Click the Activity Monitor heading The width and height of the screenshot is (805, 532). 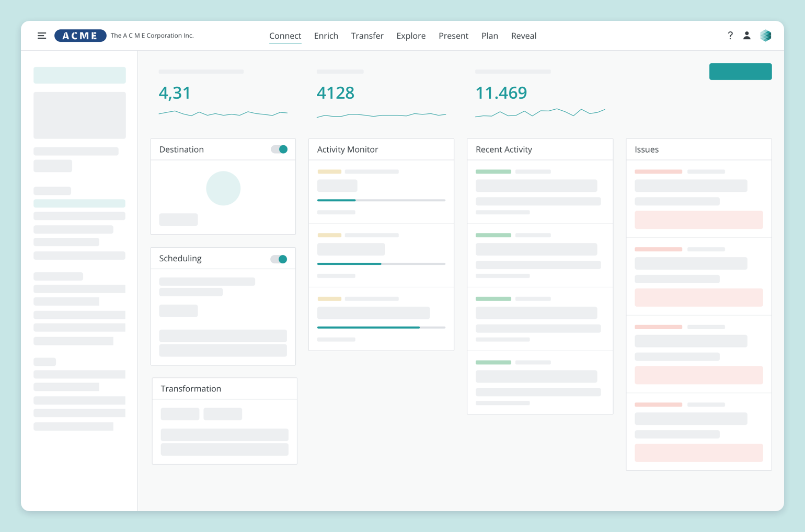(x=348, y=149)
